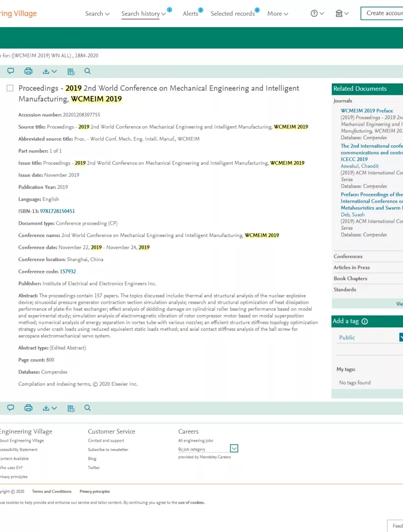Screen dimensions: 403x532
Task: Open Selected records
Action: (x=232, y=14)
